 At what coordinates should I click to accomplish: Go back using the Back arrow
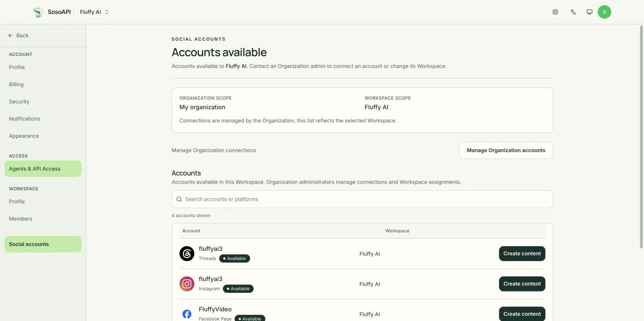point(18,35)
